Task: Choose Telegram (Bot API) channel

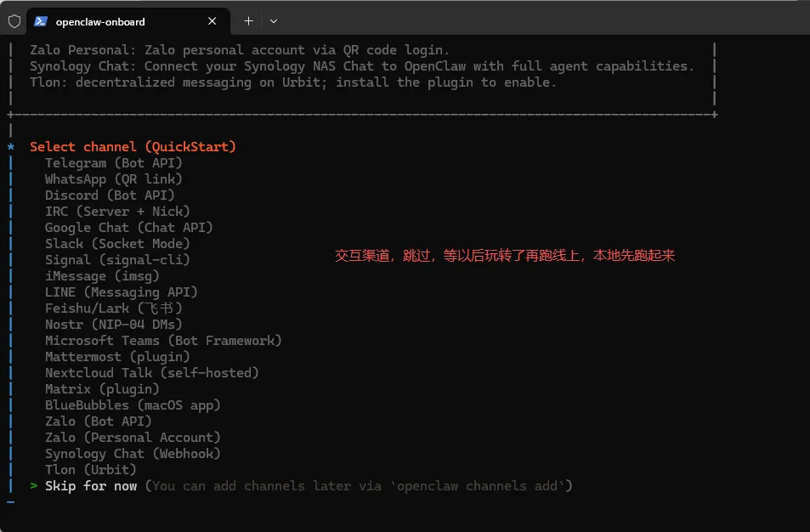Action: 114,162
